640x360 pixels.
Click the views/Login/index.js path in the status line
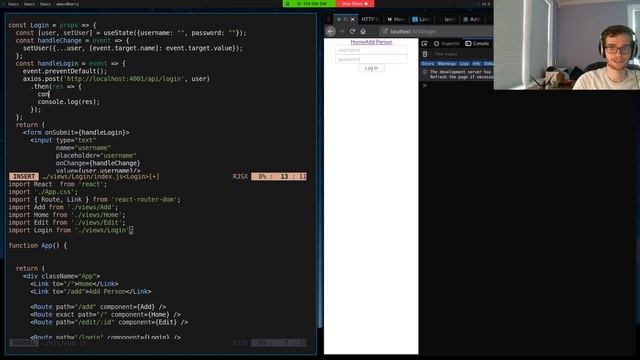pyautogui.click(x=100, y=177)
